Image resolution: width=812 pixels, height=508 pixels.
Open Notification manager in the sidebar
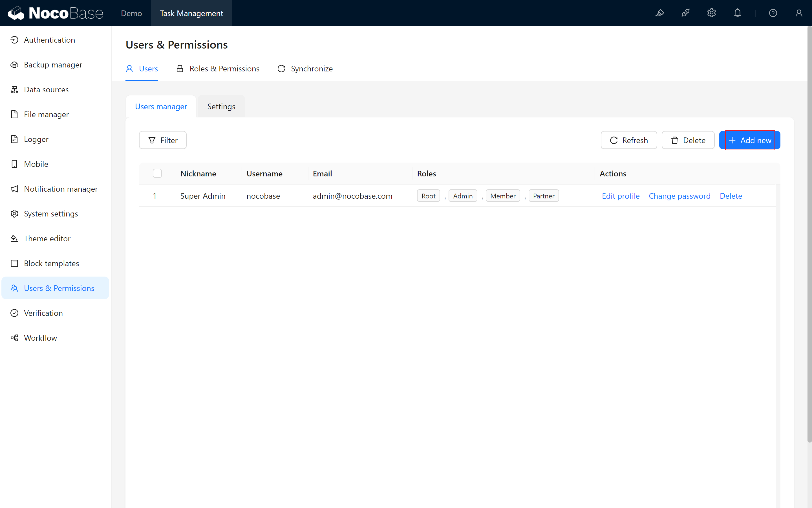(x=55, y=189)
